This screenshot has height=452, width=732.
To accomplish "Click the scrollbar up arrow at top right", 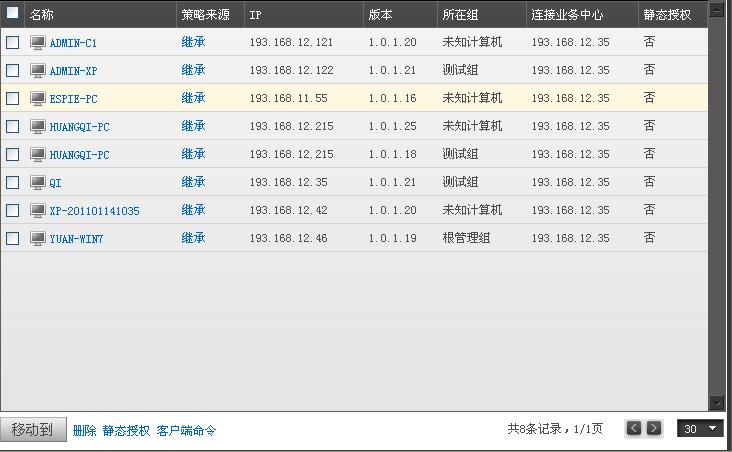I will coord(717,10).
